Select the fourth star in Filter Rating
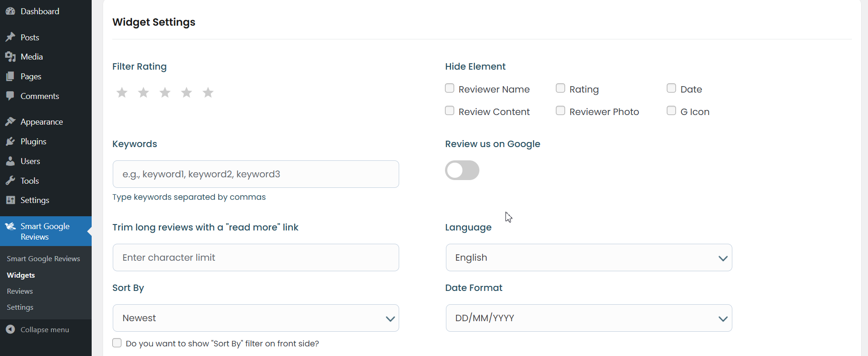The width and height of the screenshot is (868, 356). tap(187, 93)
